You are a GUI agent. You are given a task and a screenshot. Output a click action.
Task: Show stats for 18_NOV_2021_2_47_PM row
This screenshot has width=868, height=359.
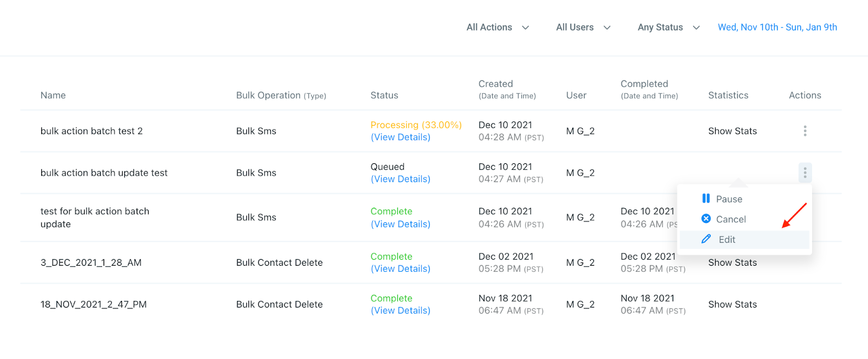pos(732,304)
